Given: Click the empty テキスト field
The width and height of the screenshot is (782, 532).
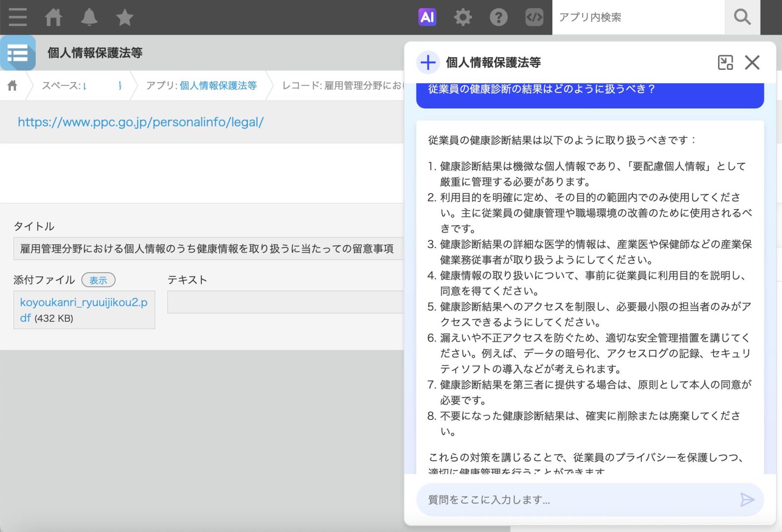Looking at the screenshot, I should 285,302.
